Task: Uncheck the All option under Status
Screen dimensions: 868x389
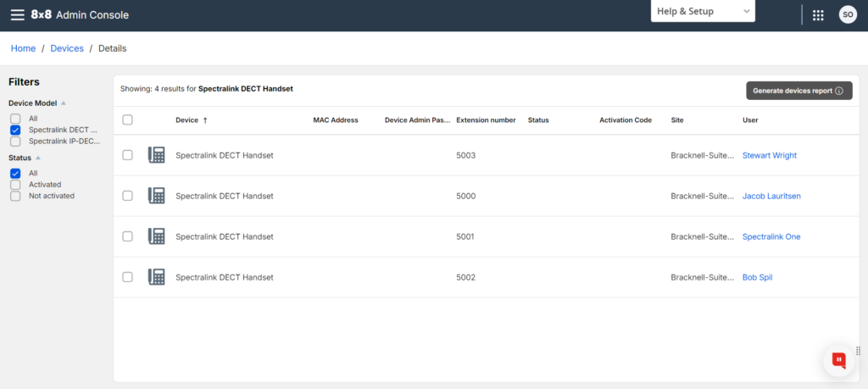Action: pyautogui.click(x=15, y=173)
